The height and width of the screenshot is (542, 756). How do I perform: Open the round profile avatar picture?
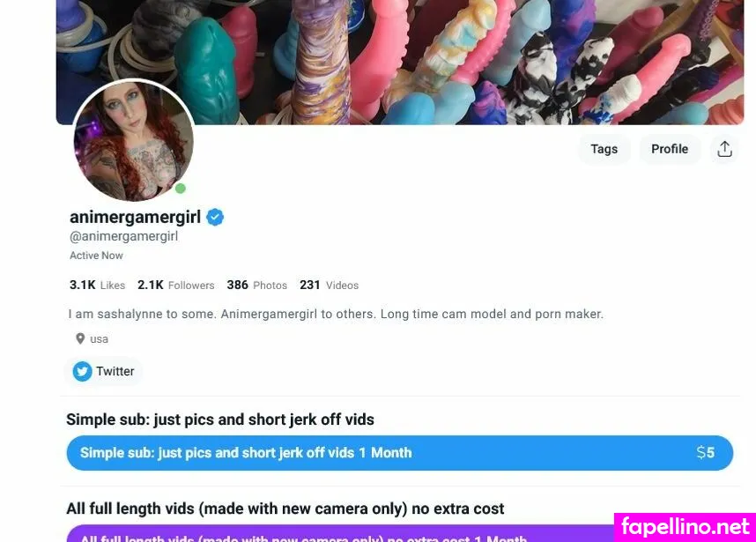tap(134, 141)
